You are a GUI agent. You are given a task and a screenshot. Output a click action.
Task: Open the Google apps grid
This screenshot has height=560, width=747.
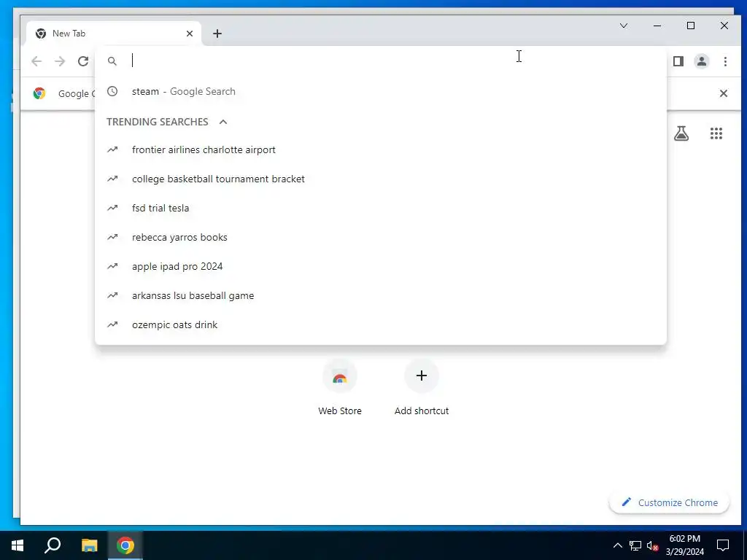tap(716, 133)
